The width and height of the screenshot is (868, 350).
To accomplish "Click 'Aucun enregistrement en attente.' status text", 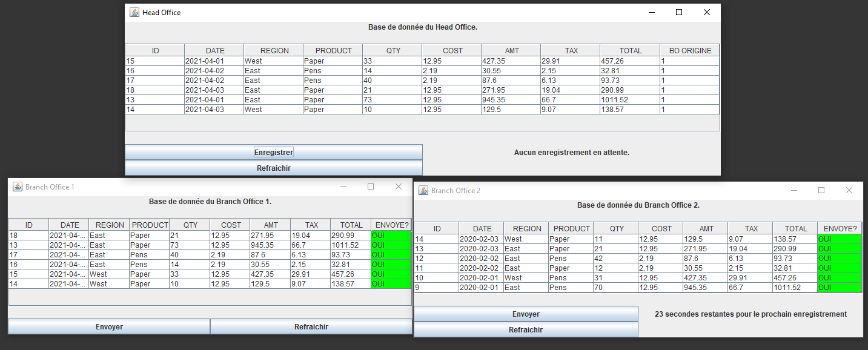I will click(572, 153).
